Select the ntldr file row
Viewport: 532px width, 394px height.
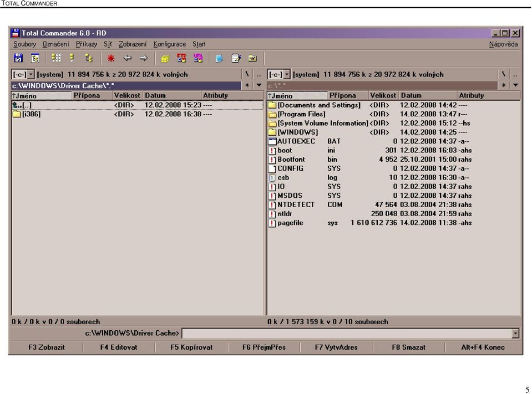(393, 214)
